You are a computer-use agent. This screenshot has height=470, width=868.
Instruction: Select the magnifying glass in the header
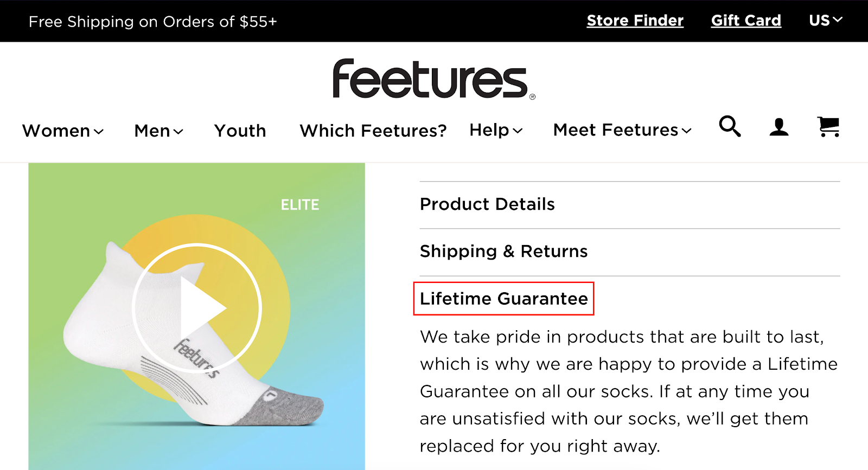729,128
